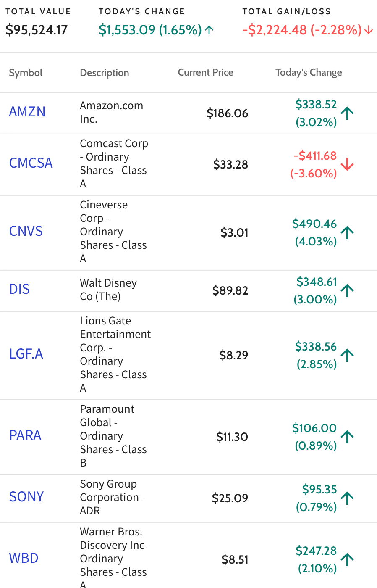Open the WBD ticker symbol link
This screenshot has width=377, height=588.
24,558
